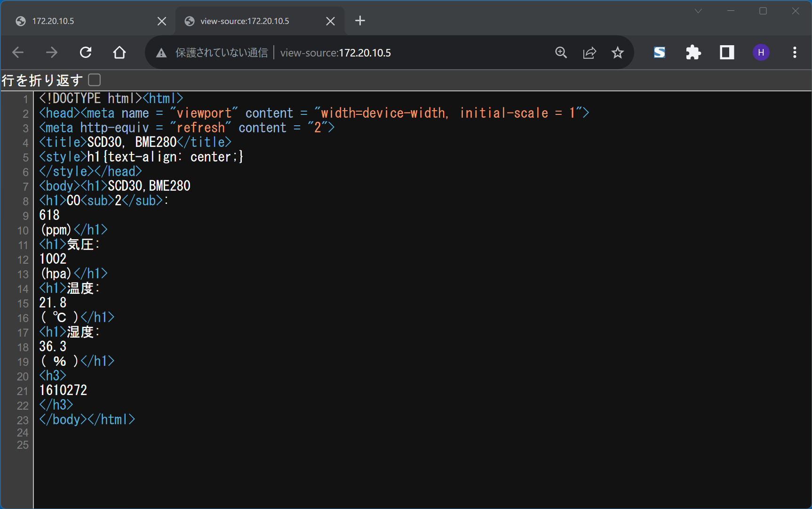
Task: Reload the current page
Action: (x=86, y=52)
